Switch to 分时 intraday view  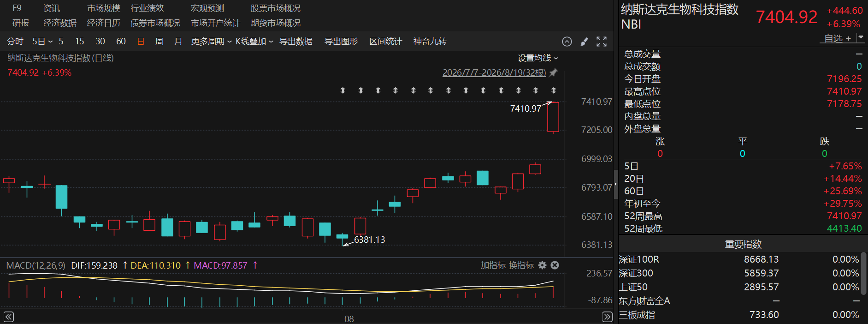click(15, 42)
